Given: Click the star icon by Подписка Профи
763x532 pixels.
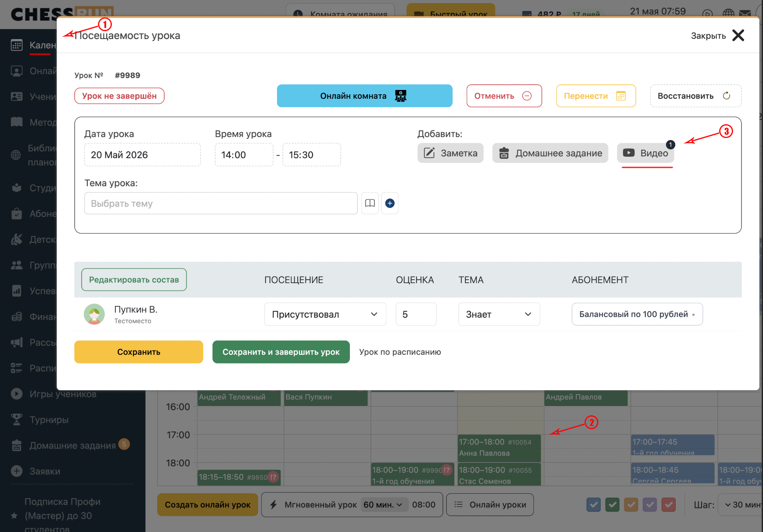Looking at the screenshot, I should coord(14,515).
